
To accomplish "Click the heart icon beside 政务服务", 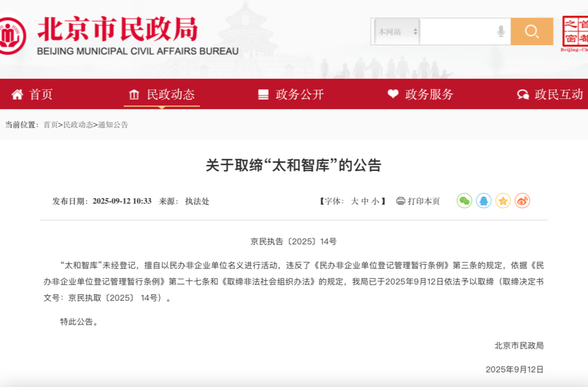I will pos(393,94).
